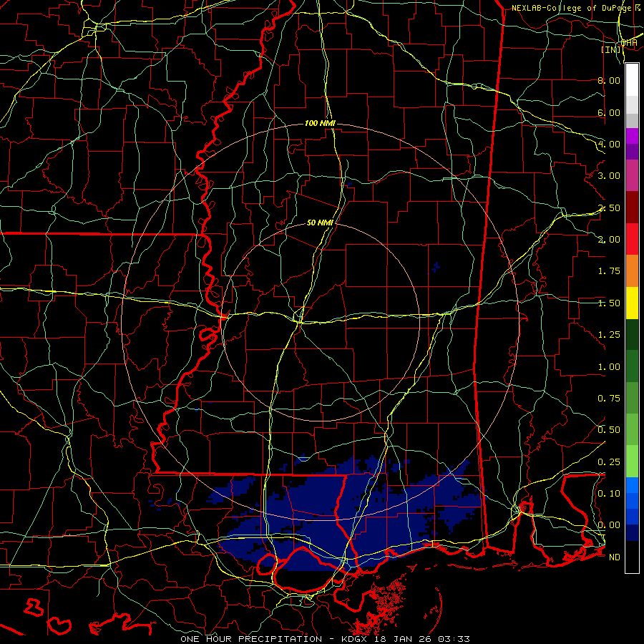
Task: Pick the bright magenta legend swatch
Action: pos(632,136)
